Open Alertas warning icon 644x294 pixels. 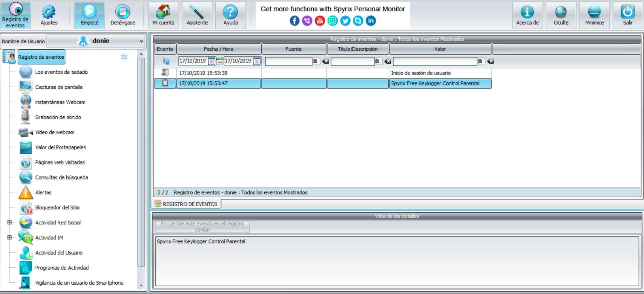click(x=26, y=192)
